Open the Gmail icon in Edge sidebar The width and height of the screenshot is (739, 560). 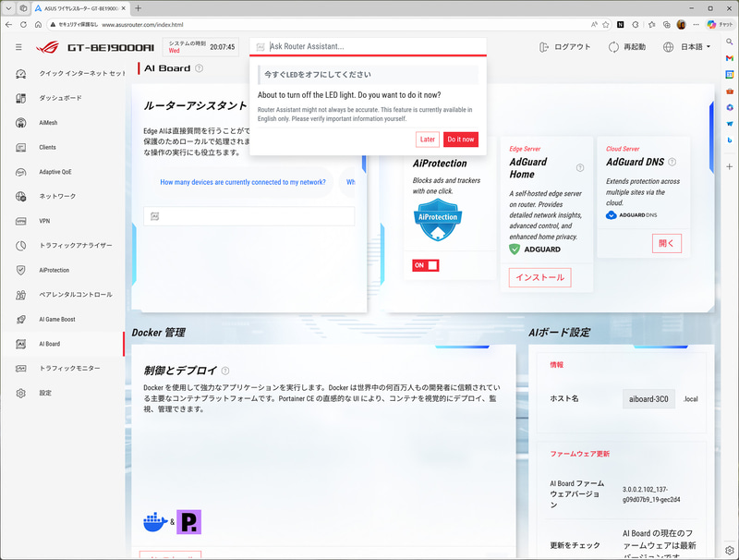(730, 58)
